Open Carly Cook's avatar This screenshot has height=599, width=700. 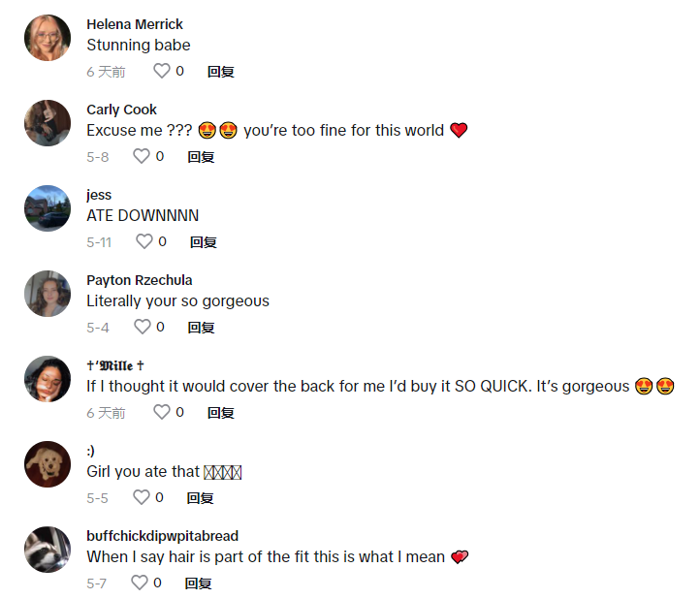click(48, 123)
